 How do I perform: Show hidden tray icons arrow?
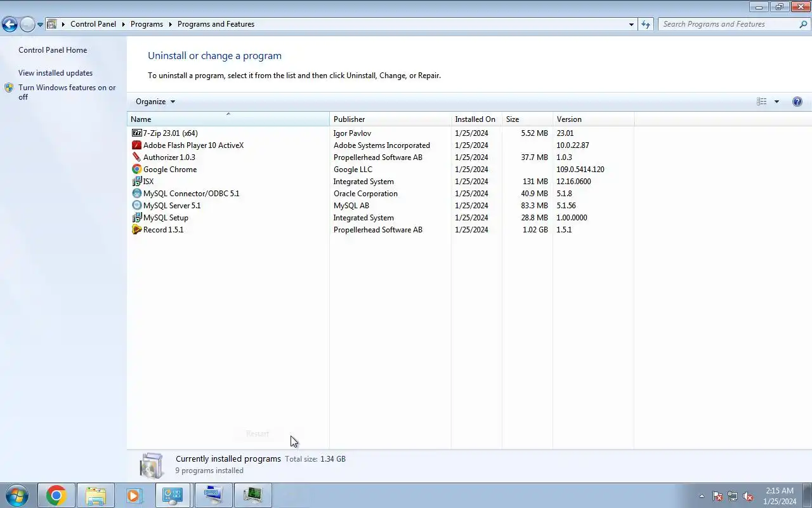tap(702, 496)
